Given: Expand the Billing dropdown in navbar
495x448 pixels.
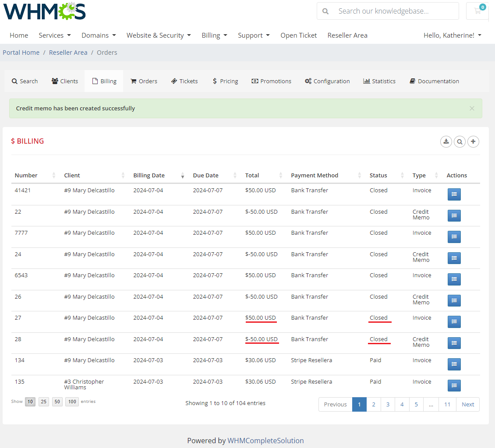Looking at the screenshot, I should [x=214, y=35].
